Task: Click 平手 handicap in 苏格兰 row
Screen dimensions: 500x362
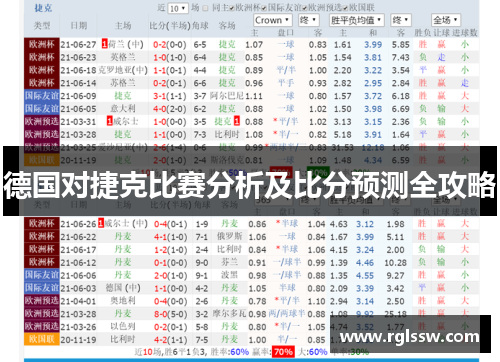Action: click(x=286, y=83)
